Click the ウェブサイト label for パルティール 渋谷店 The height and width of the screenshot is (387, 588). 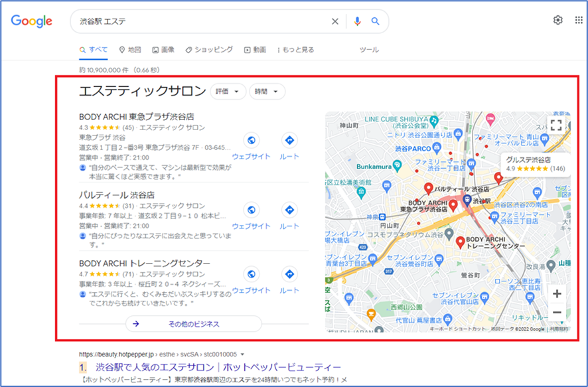point(252,226)
